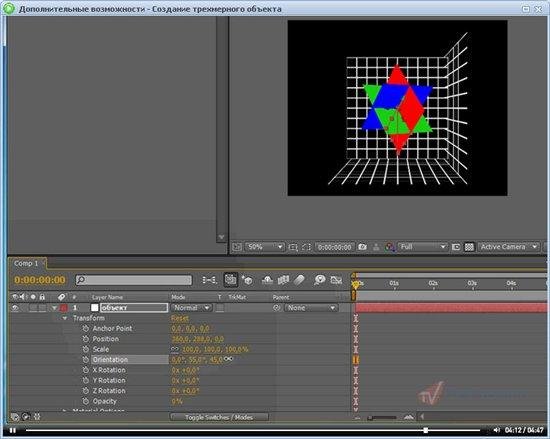Viewport: 550px width, 439px height.
Task: Click the Mode column header
Action: [178, 297]
